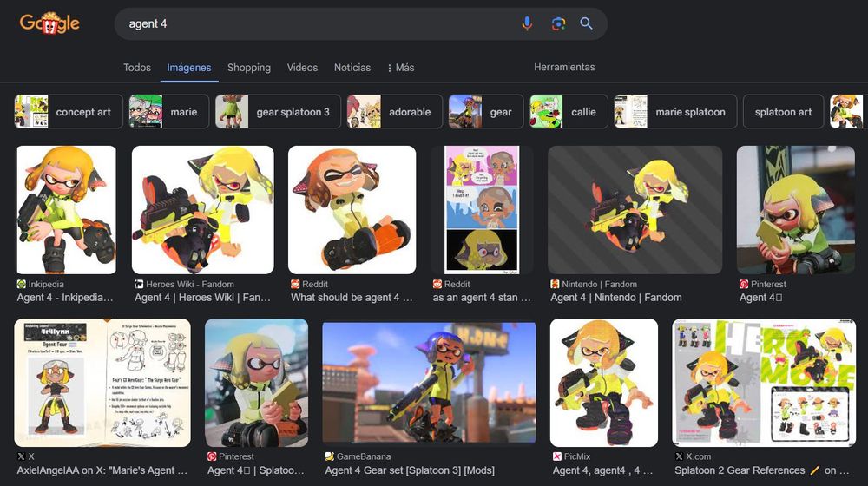Click the Google logo
Viewport: 868px width, 486px height.
tap(49, 23)
